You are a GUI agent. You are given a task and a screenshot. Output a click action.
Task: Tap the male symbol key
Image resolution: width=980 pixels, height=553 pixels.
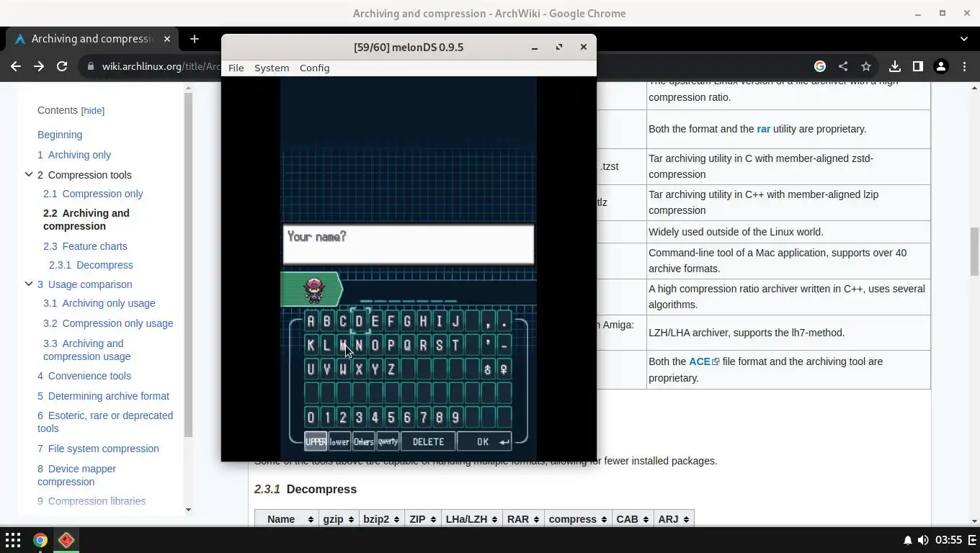pyautogui.click(x=488, y=369)
